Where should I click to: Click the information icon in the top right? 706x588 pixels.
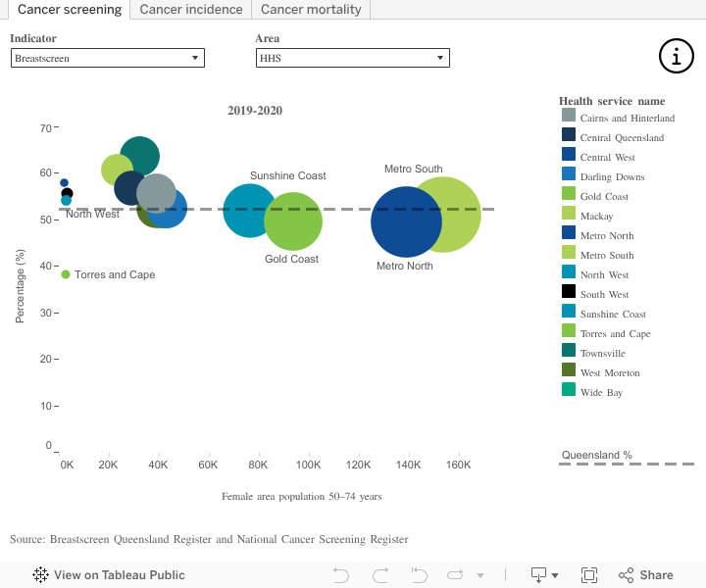676,56
